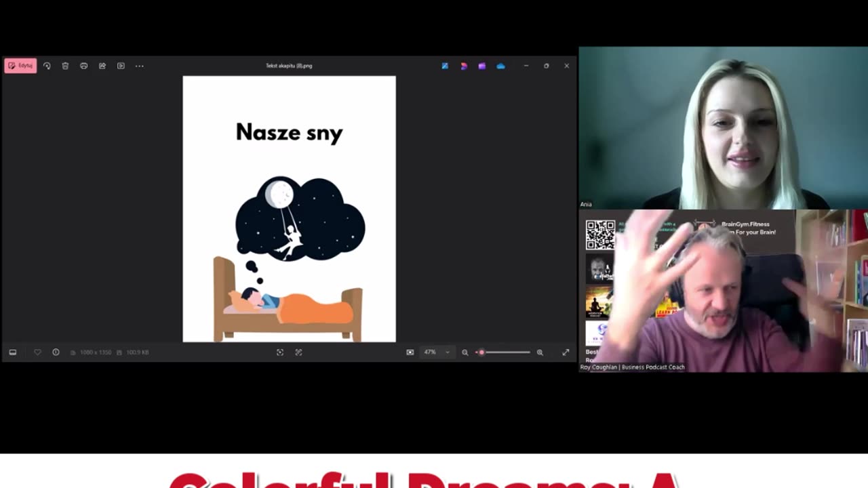Click the image dimensions 1080 x 1350 text
868x488 pixels.
tap(96, 352)
